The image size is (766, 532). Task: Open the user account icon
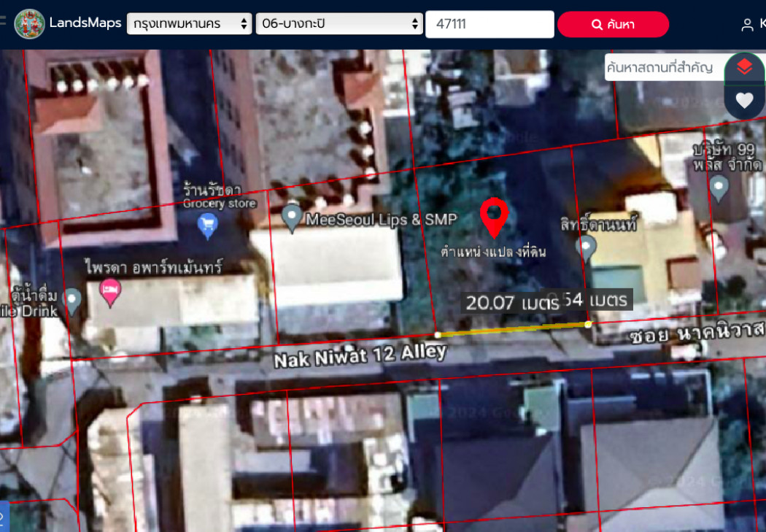point(747,25)
